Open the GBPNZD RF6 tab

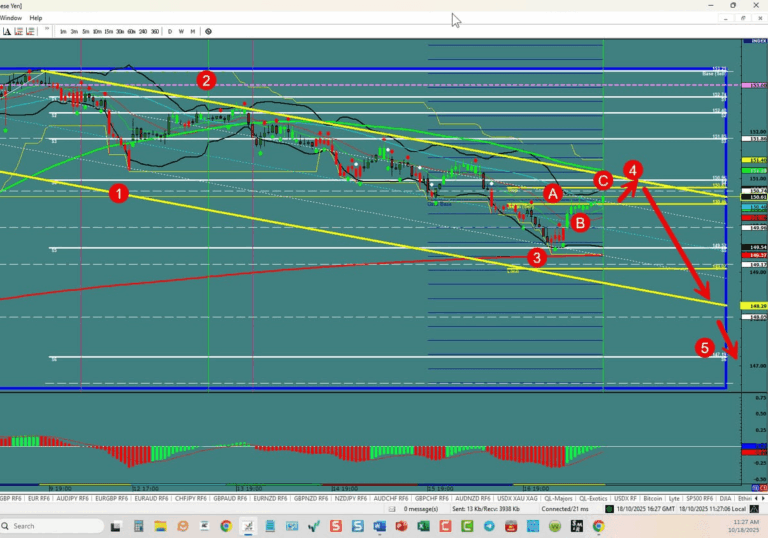pos(311,498)
